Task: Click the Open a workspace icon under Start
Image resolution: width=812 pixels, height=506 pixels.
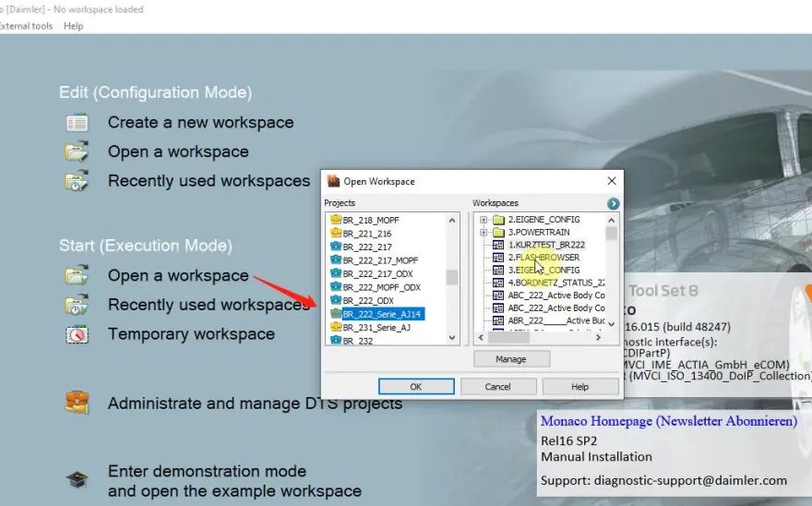Action: (77, 275)
